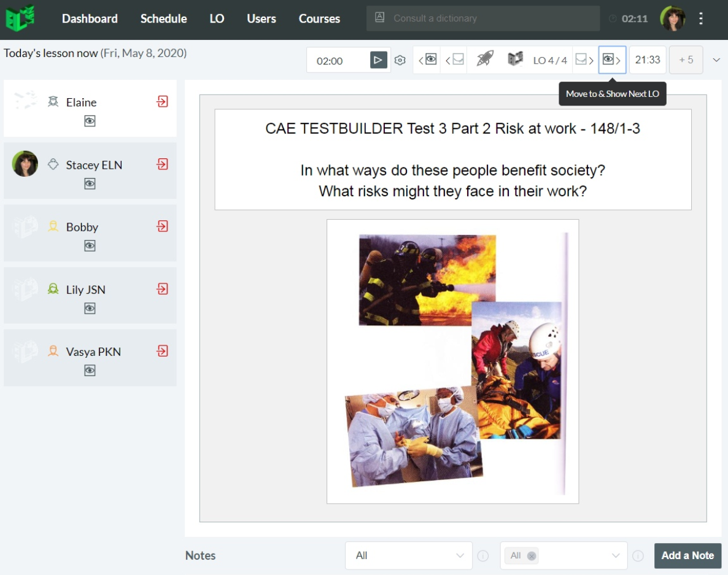Remove Bobby via exit icon
Screen dimensions: 728x575
point(163,226)
